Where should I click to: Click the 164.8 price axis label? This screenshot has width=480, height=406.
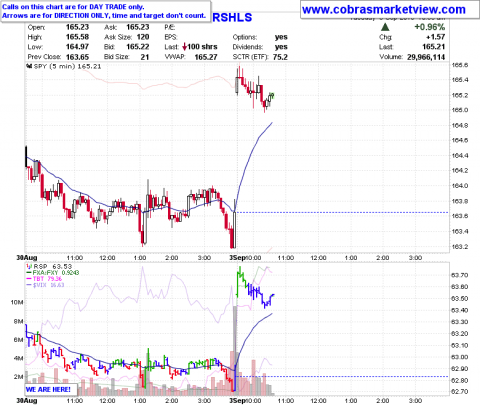pyautogui.click(x=460, y=125)
